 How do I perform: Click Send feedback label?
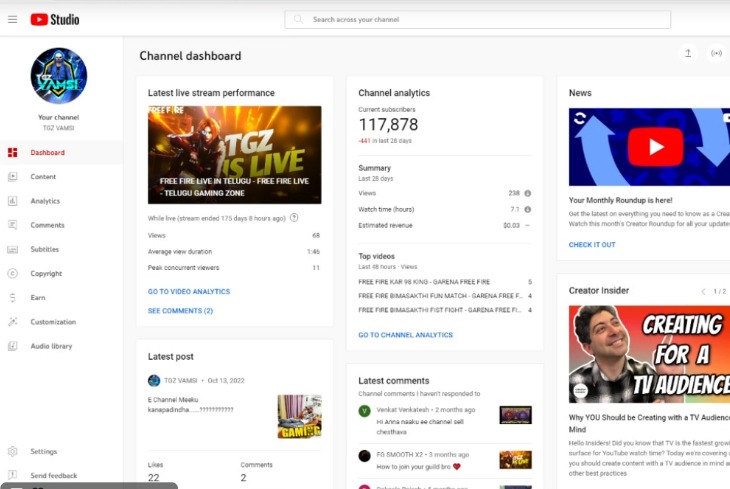click(54, 475)
